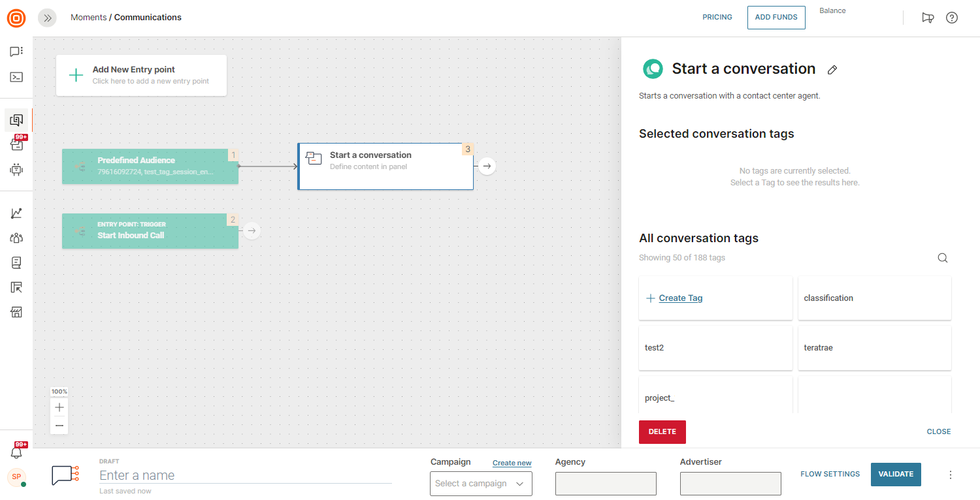
Task: Zoom out with the canvas minus button
Action: coord(59,426)
